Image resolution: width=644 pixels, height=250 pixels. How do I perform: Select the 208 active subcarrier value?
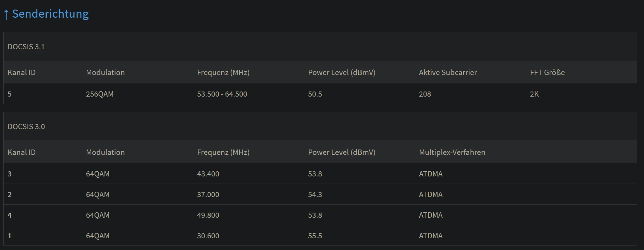(425, 94)
